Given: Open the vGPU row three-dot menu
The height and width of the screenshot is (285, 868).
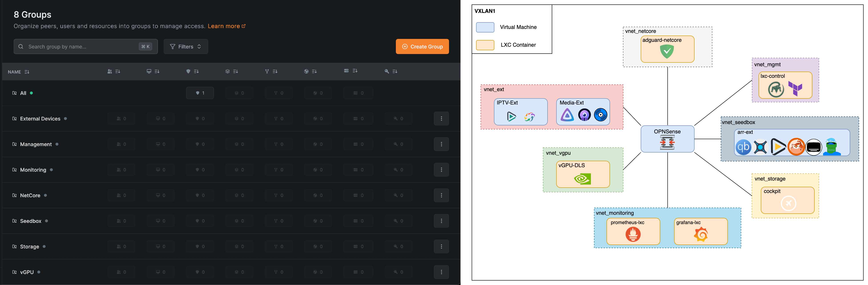Looking at the screenshot, I should pyautogui.click(x=441, y=272).
